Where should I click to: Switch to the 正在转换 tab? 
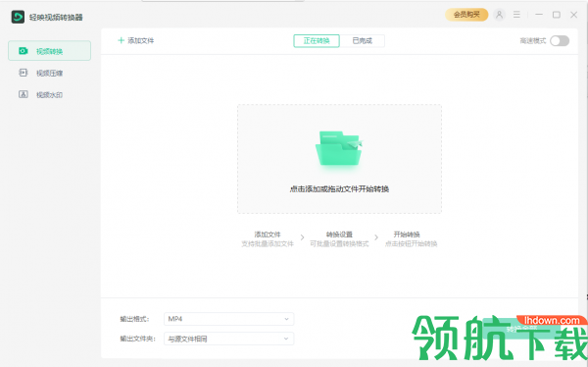[x=317, y=40]
